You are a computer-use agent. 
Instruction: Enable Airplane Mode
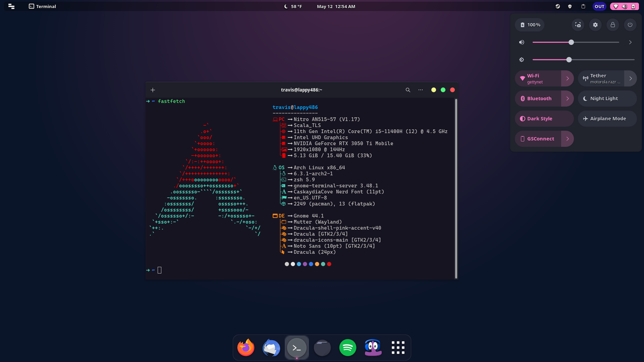click(x=607, y=119)
